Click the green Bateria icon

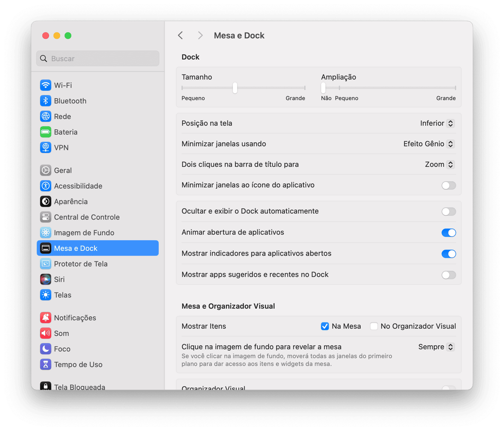tap(46, 132)
